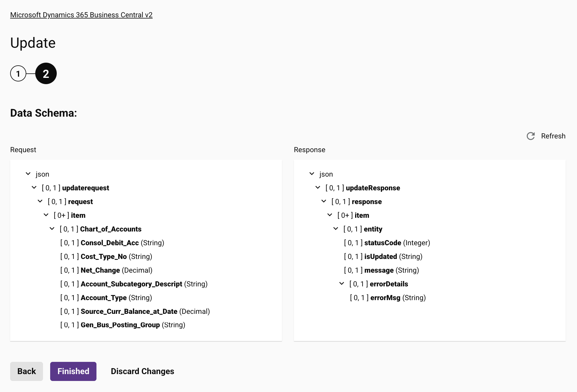Click Discard Changes

(x=142, y=371)
